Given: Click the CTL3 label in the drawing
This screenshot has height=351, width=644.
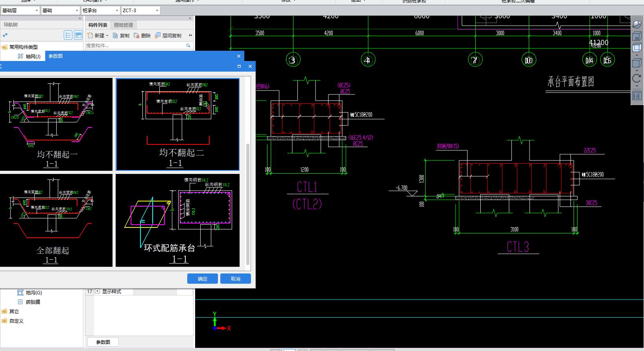Looking at the screenshot, I should pos(518,247).
